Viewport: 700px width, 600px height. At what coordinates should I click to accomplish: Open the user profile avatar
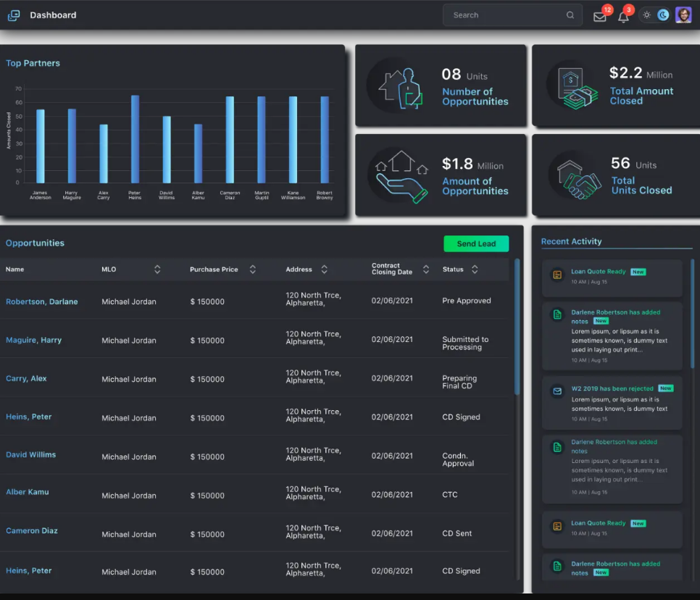coord(683,15)
